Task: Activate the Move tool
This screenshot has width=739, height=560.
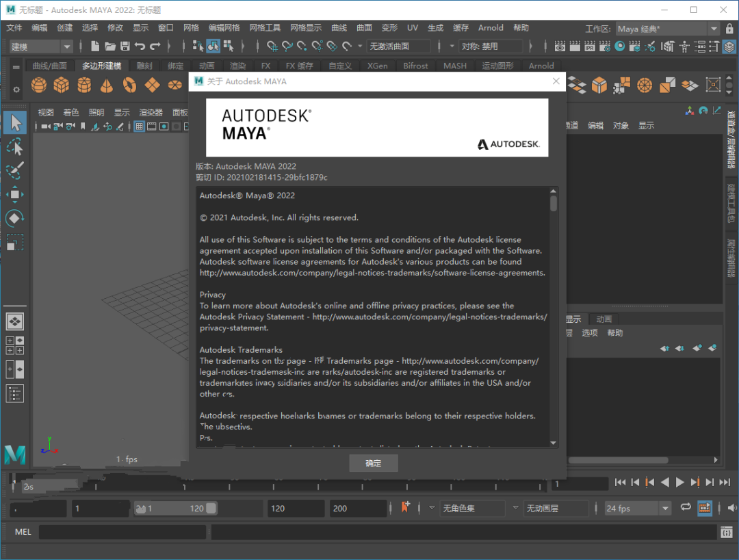Action: [x=15, y=194]
